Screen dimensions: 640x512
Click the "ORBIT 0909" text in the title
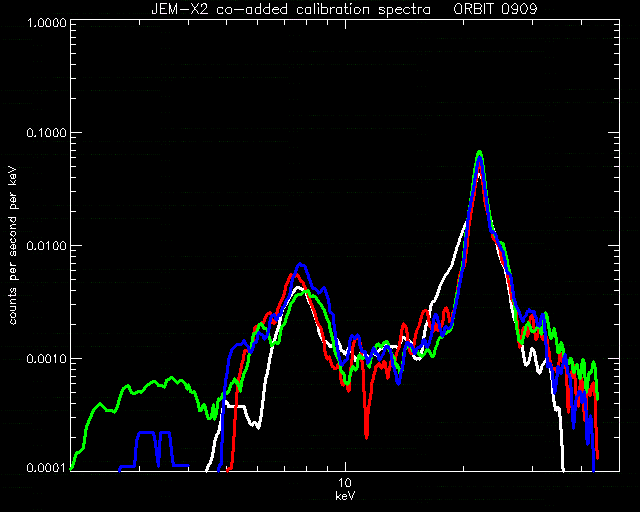coord(496,9)
